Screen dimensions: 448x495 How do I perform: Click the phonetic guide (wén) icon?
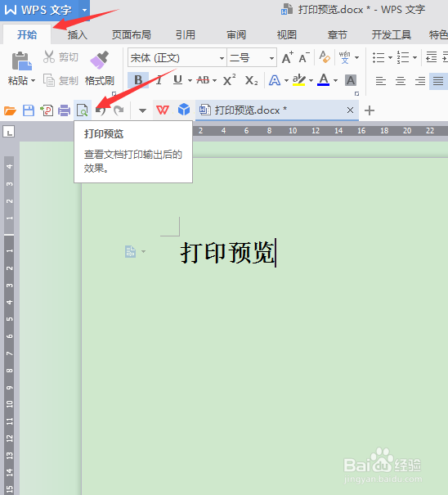(x=344, y=57)
